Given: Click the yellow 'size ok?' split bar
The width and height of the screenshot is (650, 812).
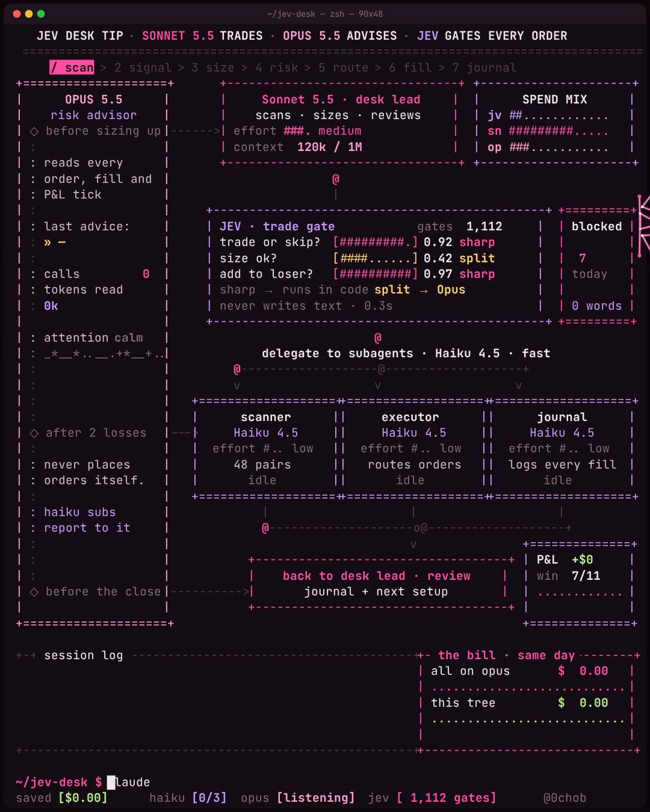Looking at the screenshot, I should [376, 258].
